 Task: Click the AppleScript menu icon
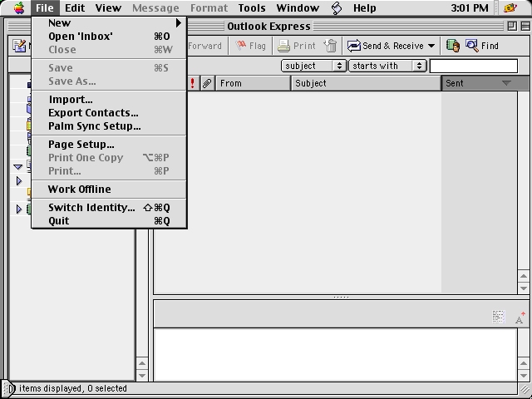(x=336, y=7)
